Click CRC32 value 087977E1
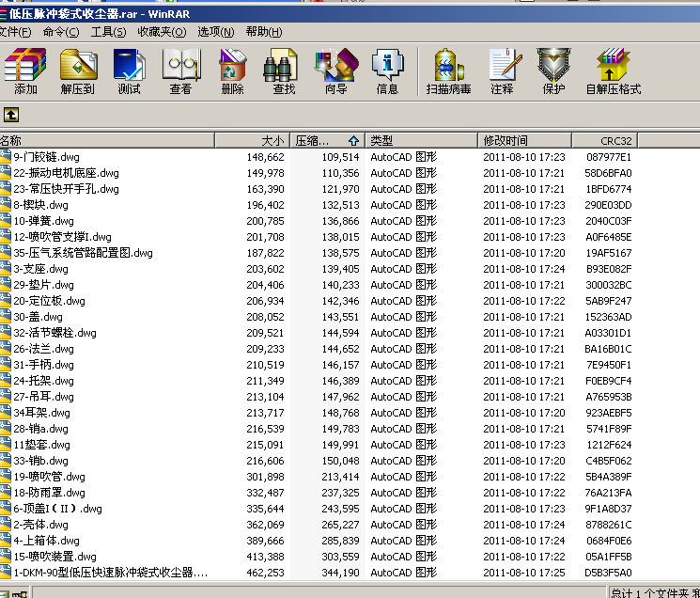The width and height of the screenshot is (700, 598). (x=609, y=157)
